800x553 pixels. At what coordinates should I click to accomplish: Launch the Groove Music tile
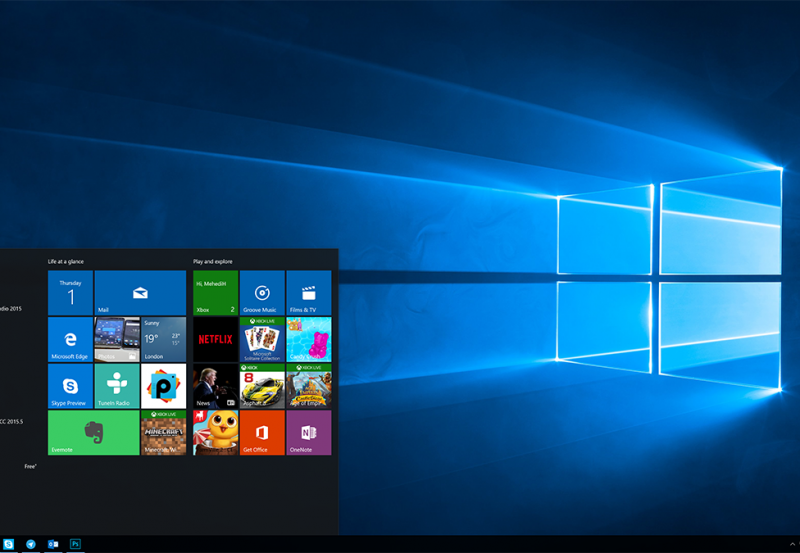pos(262,293)
